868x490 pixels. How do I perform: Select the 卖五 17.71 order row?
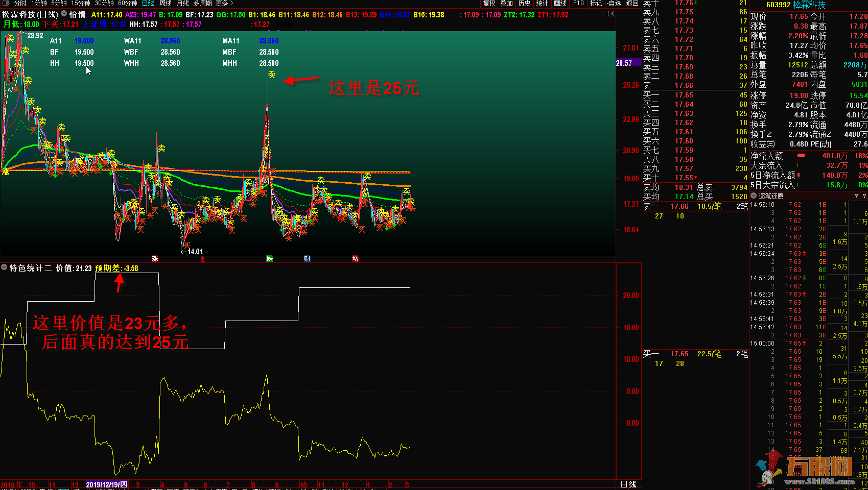(695, 48)
